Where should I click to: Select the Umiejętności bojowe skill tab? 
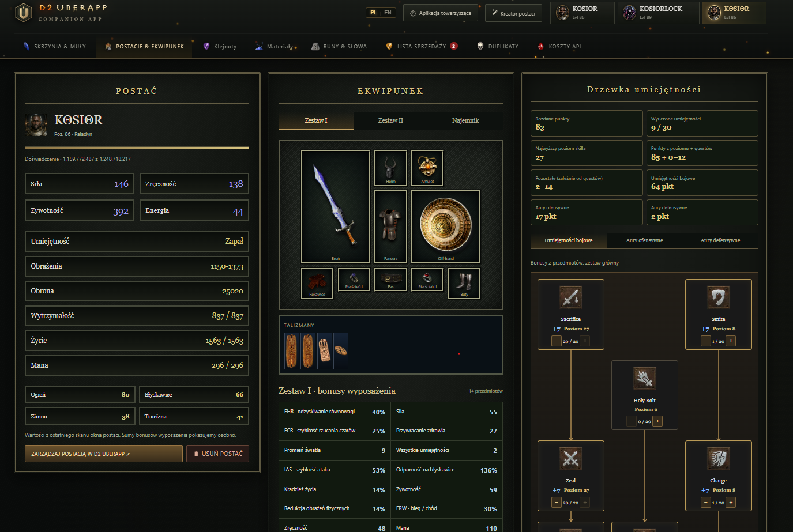[x=569, y=240]
